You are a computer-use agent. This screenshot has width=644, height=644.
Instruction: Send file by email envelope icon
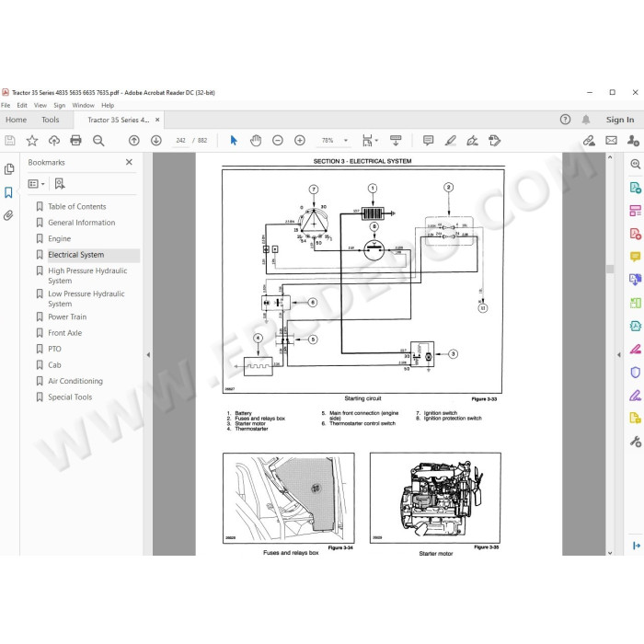(x=611, y=141)
